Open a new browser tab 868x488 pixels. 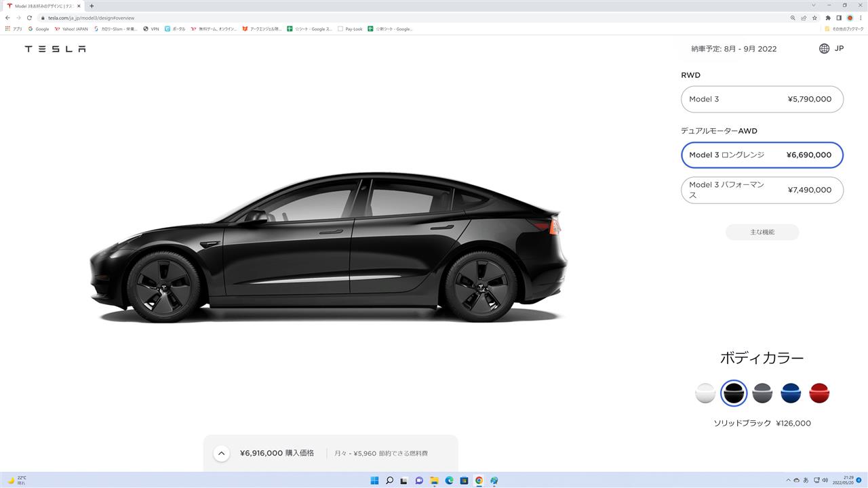pyautogui.click(x=92, y=6)
